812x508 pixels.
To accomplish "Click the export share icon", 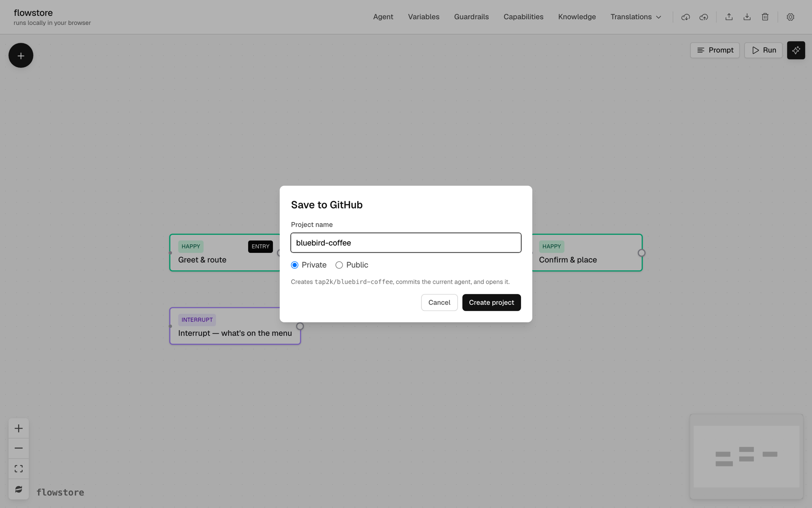I will click(x=729, y=17).
